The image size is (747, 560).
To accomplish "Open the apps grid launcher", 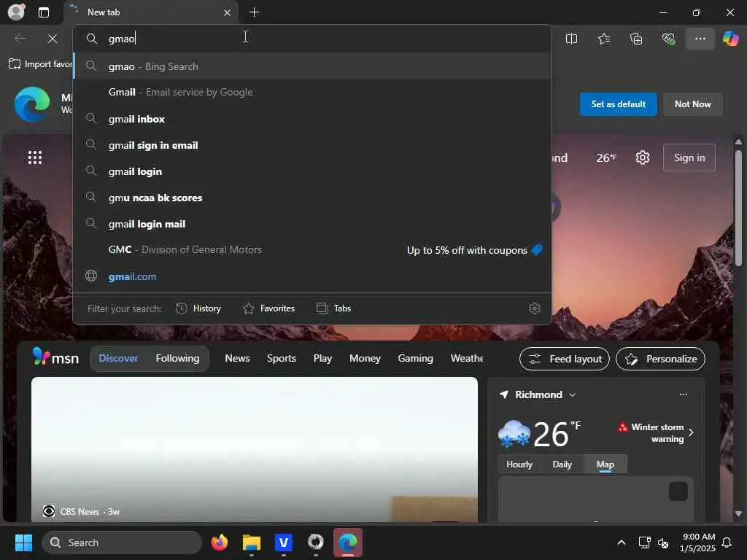I will click(x=35, y=157).
